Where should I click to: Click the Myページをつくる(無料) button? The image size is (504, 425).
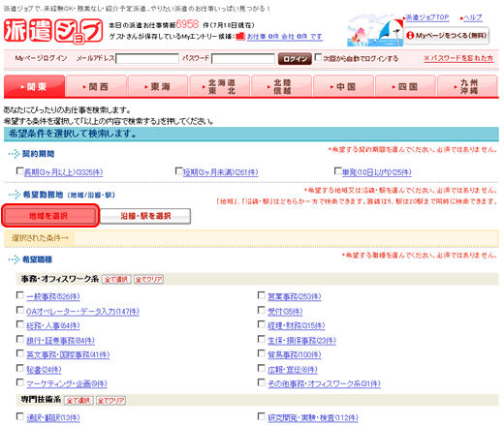click(447, 36)
